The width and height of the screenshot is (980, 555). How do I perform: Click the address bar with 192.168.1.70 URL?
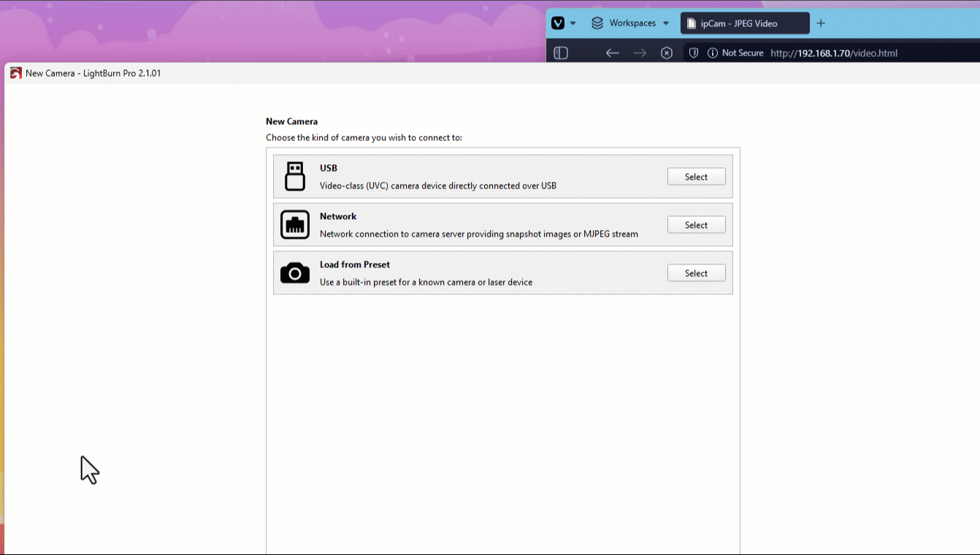[834, 53]
